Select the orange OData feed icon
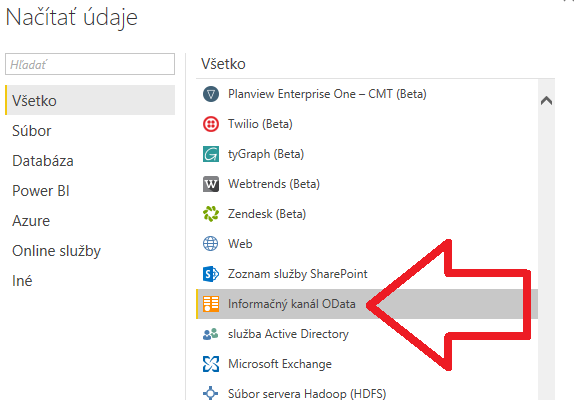Image resolution: width=574 pixels, height=400 pixels. (211, 304)
